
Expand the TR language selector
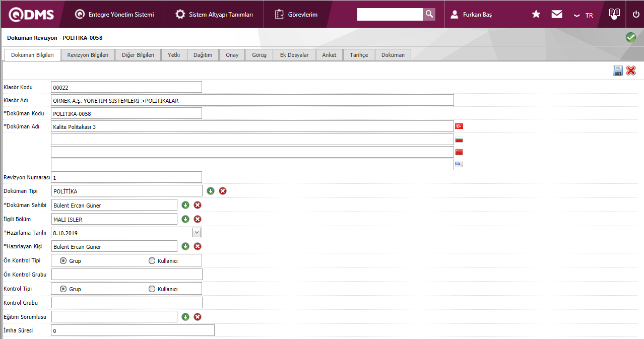click(584, 15)
